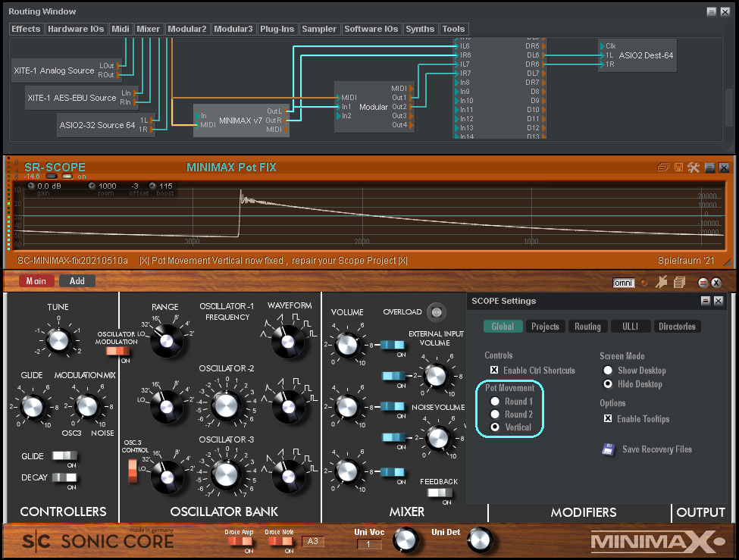This screenshot has height=560, width=739.
Task: Choose Show Desktop screen mode
Action: [607, 371]
